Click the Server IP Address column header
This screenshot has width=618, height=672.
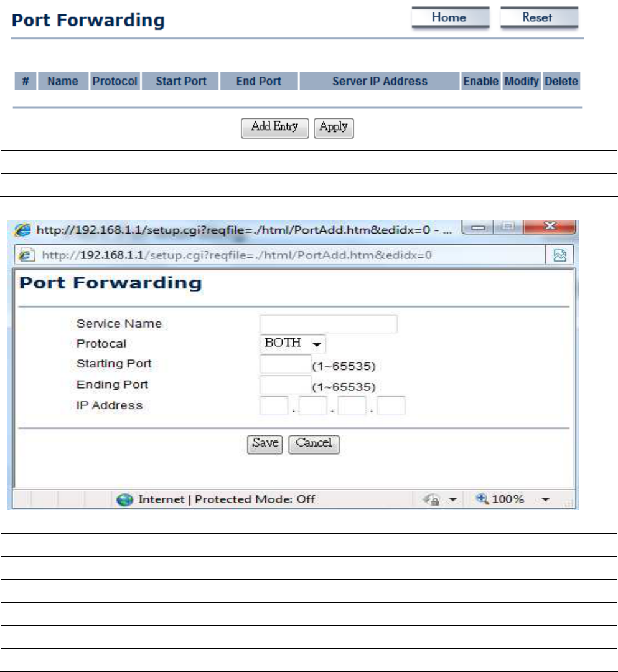(x=380, y=81)
